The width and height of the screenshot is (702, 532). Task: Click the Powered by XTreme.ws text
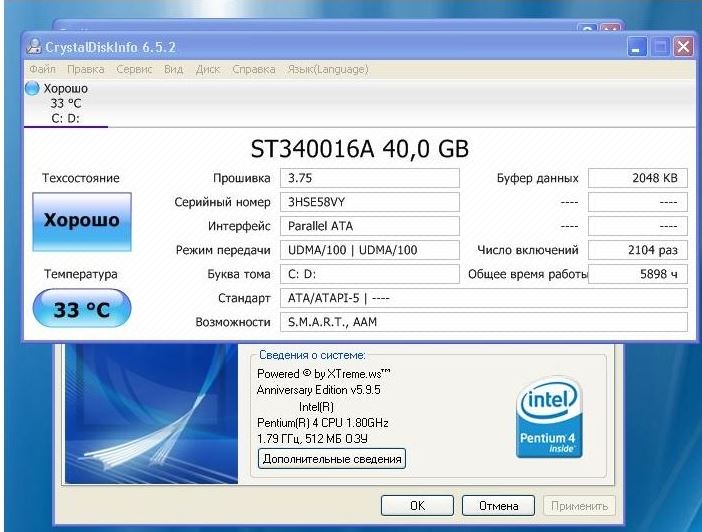pyautogui.click(x=324, y=373)
